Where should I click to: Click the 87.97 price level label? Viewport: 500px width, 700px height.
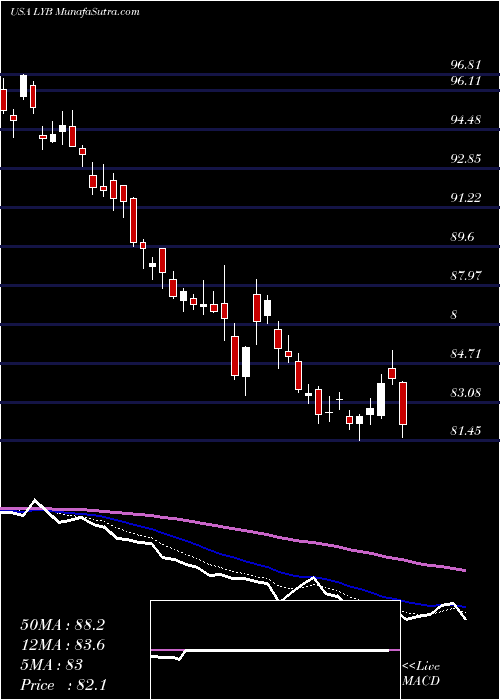466,275
